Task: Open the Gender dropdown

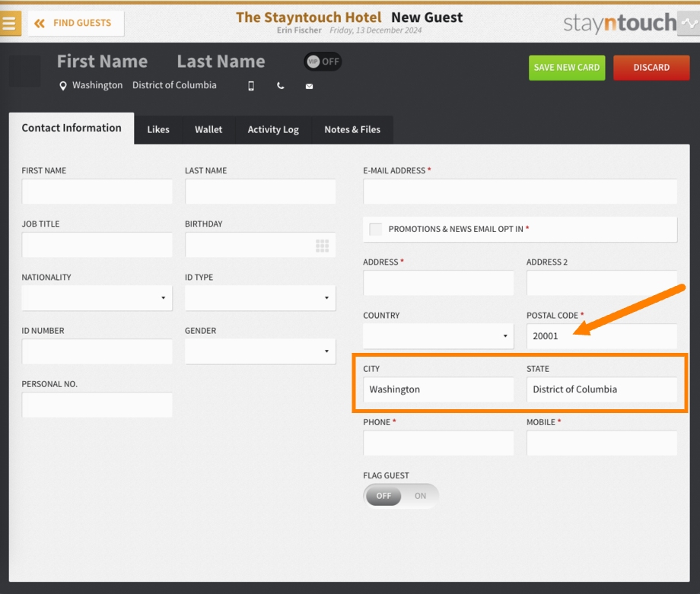Action: [x=260, y=351]
